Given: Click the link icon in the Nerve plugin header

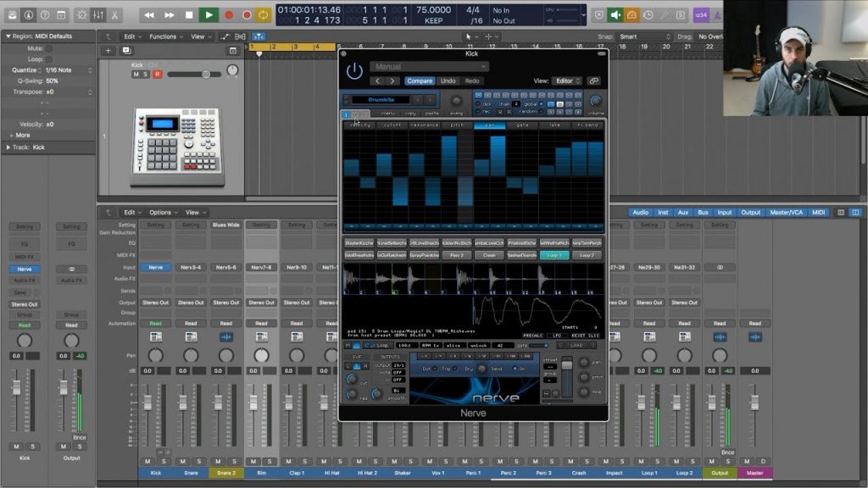Looking at the screenshot, I should pyautogui.click(x=595, y=80).
